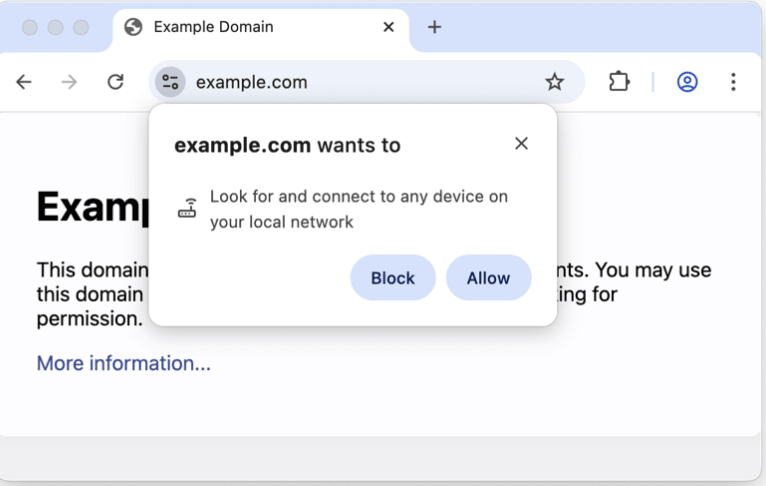Open the Extensions puzzle icon
The image size is (766, 486).
coord(619,82)
